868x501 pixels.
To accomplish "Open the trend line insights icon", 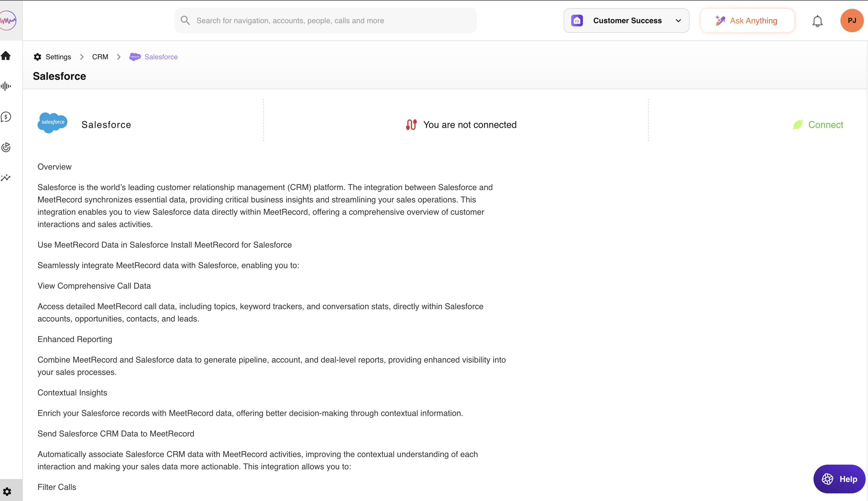I will [6, 178].
